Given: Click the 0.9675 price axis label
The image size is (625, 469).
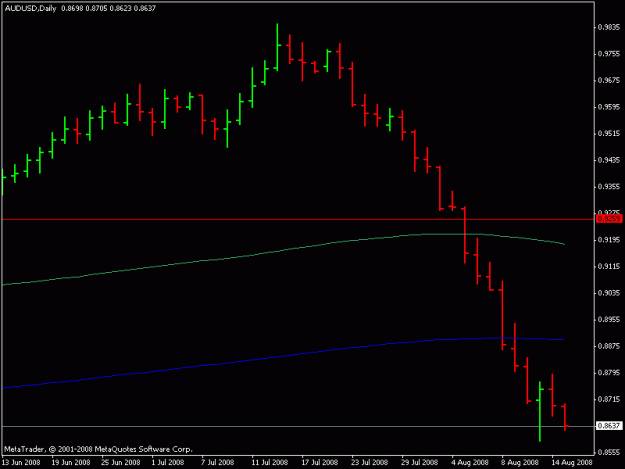Looking at the screenshot, I should tap(609, 80).
